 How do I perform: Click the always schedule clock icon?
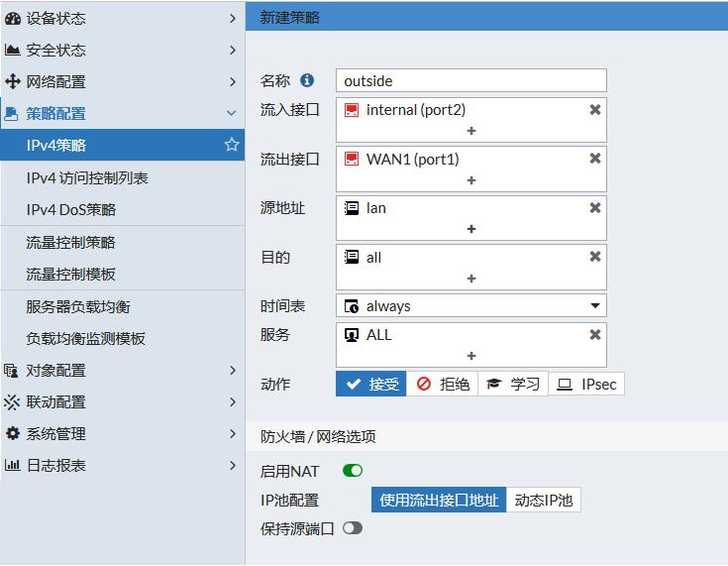coord(352,306)
